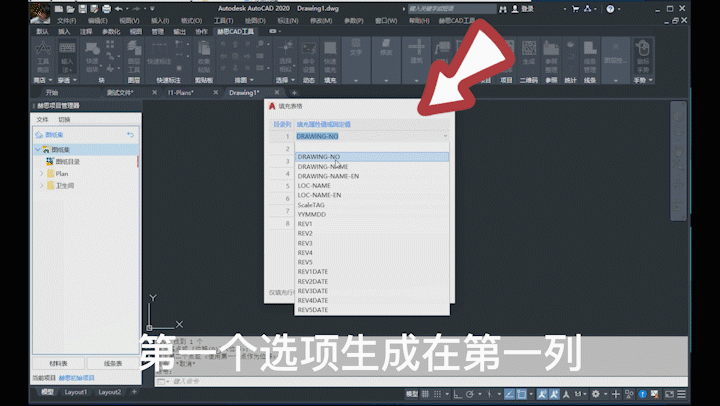Expand the Plan folder in tree

coord(41,174)
